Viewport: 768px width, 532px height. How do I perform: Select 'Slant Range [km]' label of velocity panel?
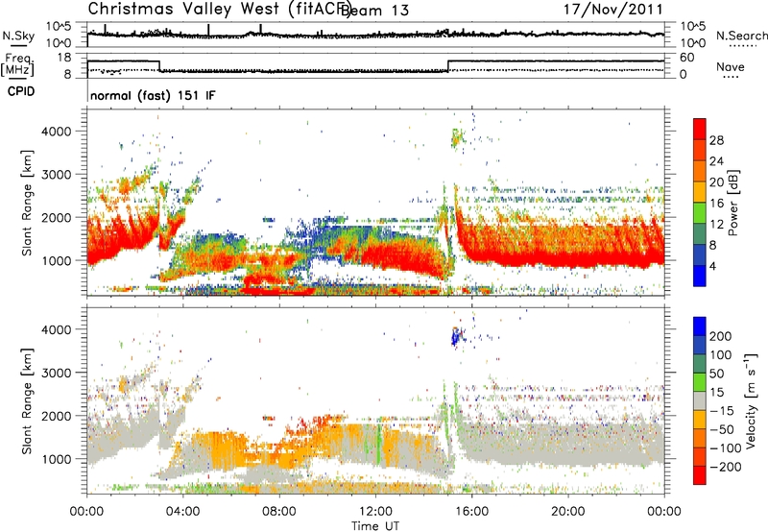[27, 400]
